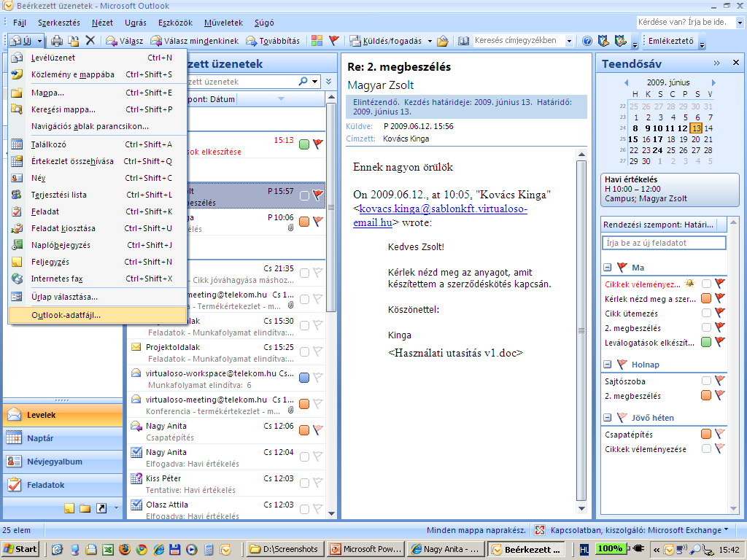Open the Küldés/fogadás dropdown arrow
The image size is (747, 560).
pyautogui.click(x=429, y=41)
